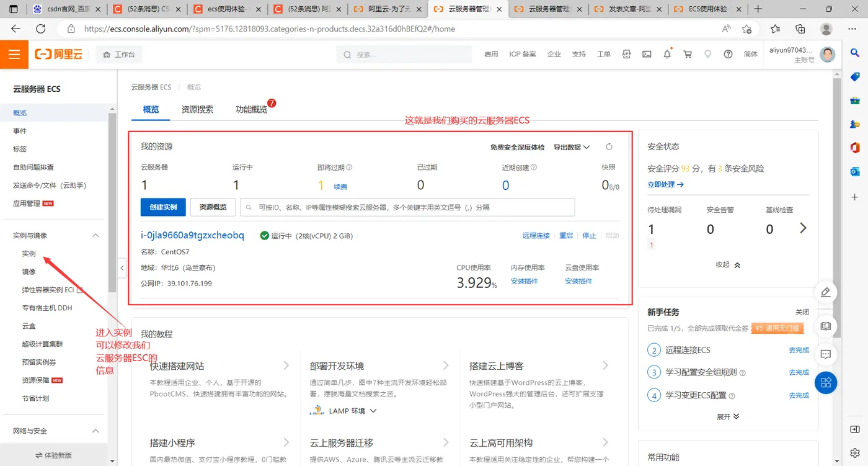Open instance i-0jla9660a9tgzxcheobq link

pos(192,235)
